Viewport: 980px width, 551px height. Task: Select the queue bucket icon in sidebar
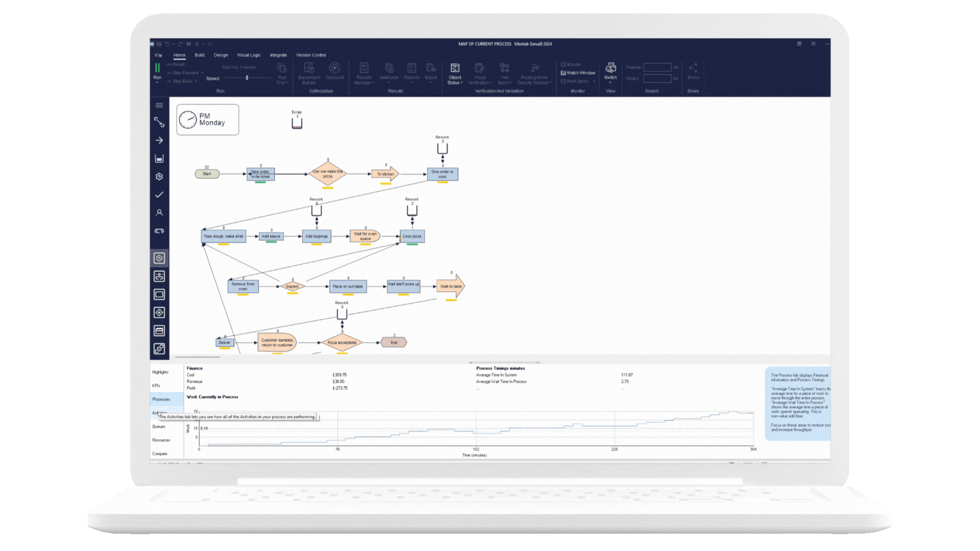[159, 159]
